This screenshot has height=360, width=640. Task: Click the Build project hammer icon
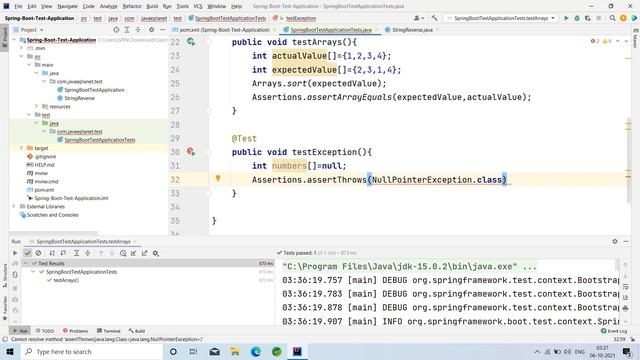434,18
